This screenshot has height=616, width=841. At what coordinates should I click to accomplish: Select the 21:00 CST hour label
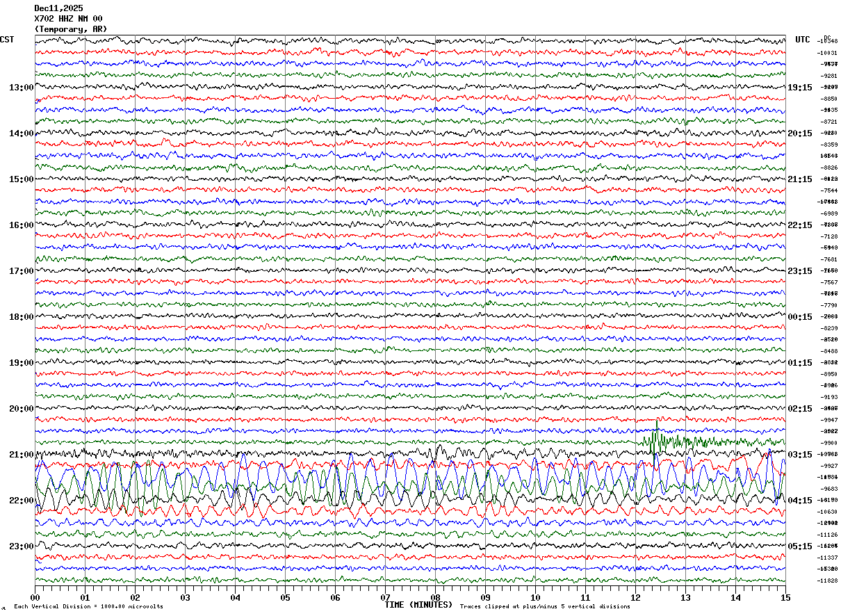(x=21, y=455)
